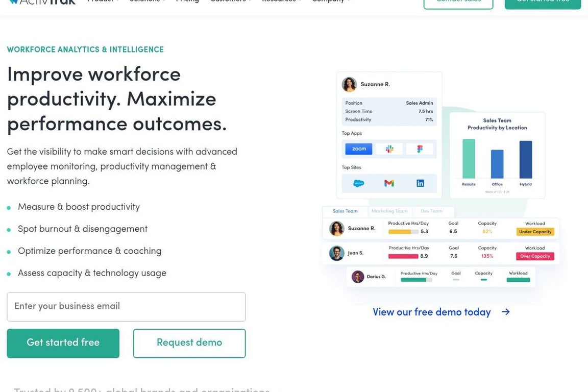
Task: Open the Dev Team tab
Action: (431, 211)
